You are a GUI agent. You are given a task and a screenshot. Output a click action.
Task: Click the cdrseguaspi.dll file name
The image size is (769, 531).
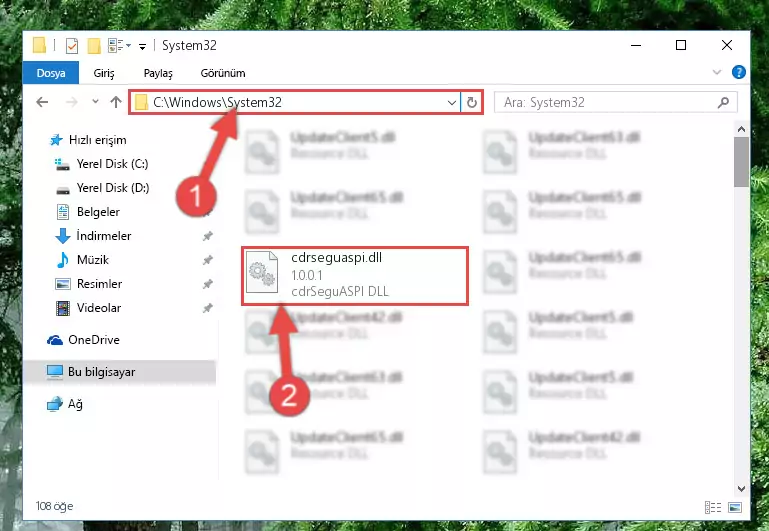point(336,257)
